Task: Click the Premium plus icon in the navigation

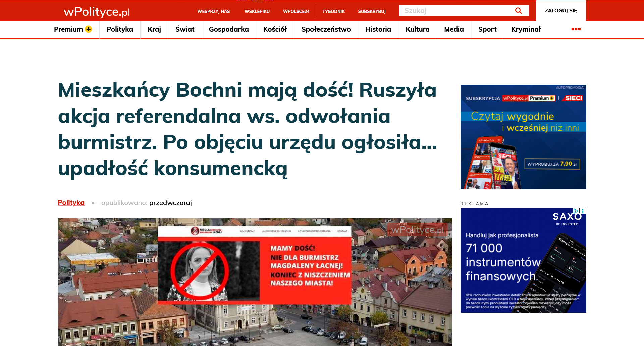Action: (x=89, y=29)
